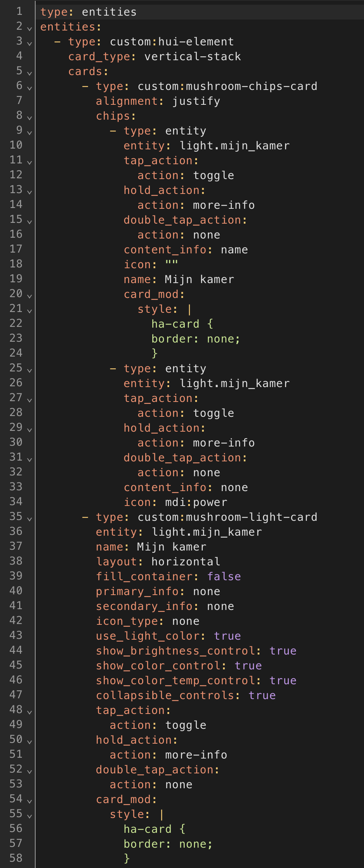Collapse the chips list at line 8
Image resolution: width=364 pixels, height=868 pixels.
pos(29,117)
